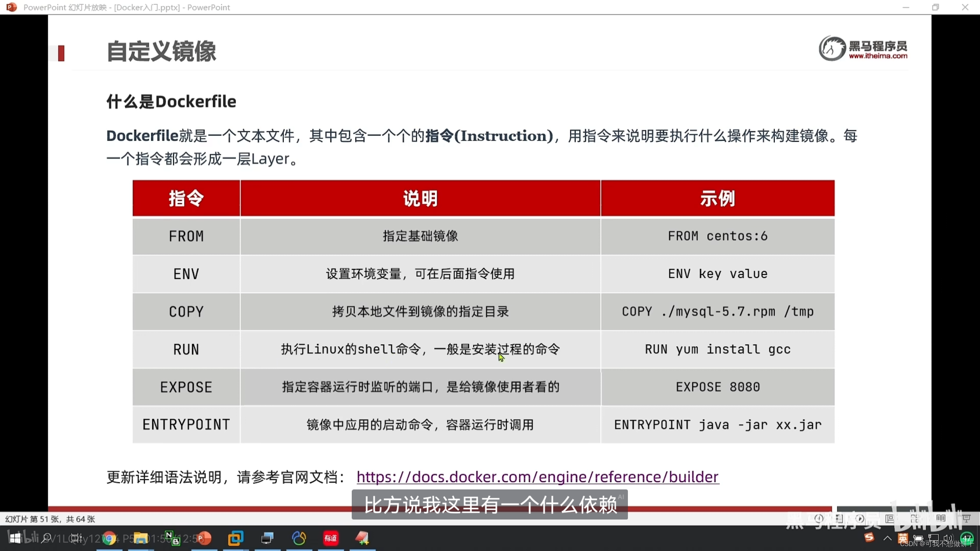This screenshot has width=980, height=551.
Task: Toggle the 英 input language indicator
Action: pyautogui.click(x=903, y=538)
